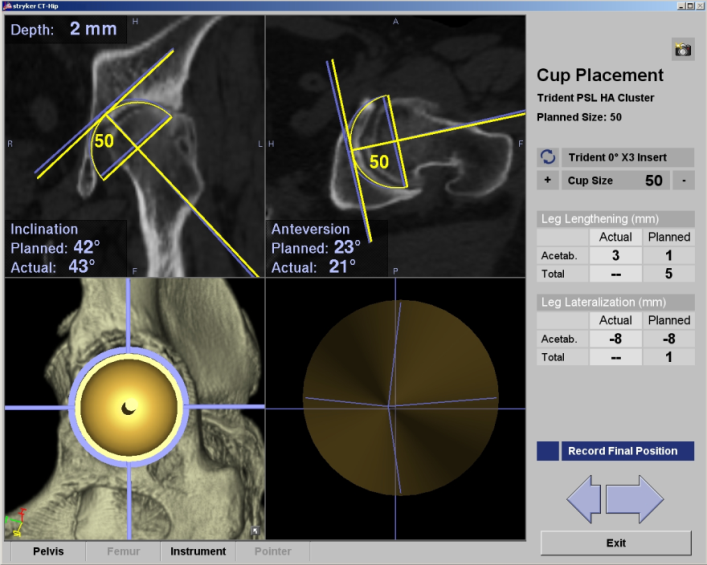Click Inclination Planned 42° value
Screen dimensions: 707x565
coord(87,247)
